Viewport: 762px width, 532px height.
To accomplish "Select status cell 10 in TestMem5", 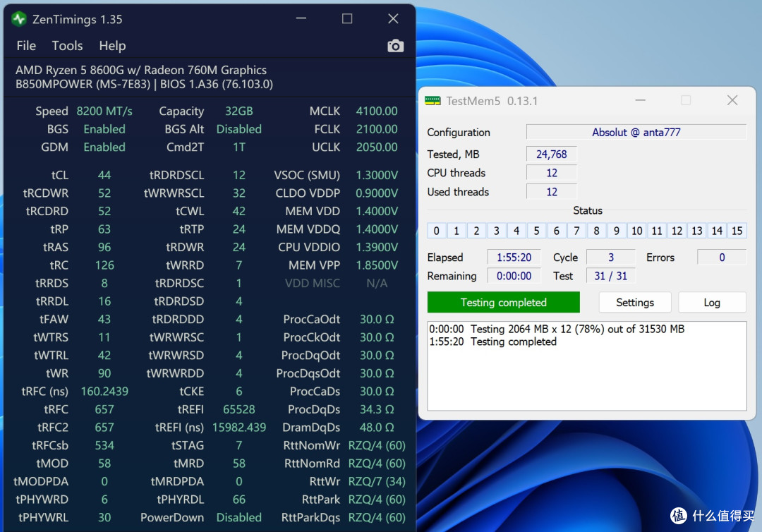I will (636, 231).
